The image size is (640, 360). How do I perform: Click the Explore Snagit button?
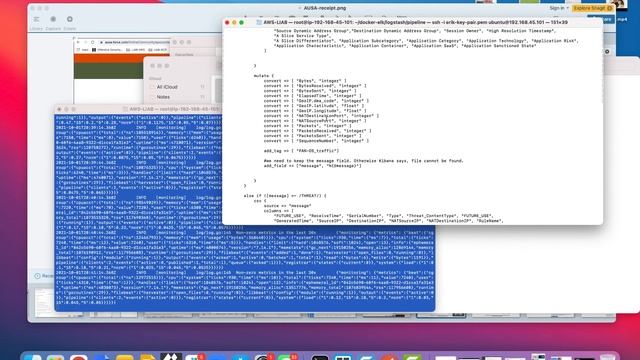click(x=593, y=8)
